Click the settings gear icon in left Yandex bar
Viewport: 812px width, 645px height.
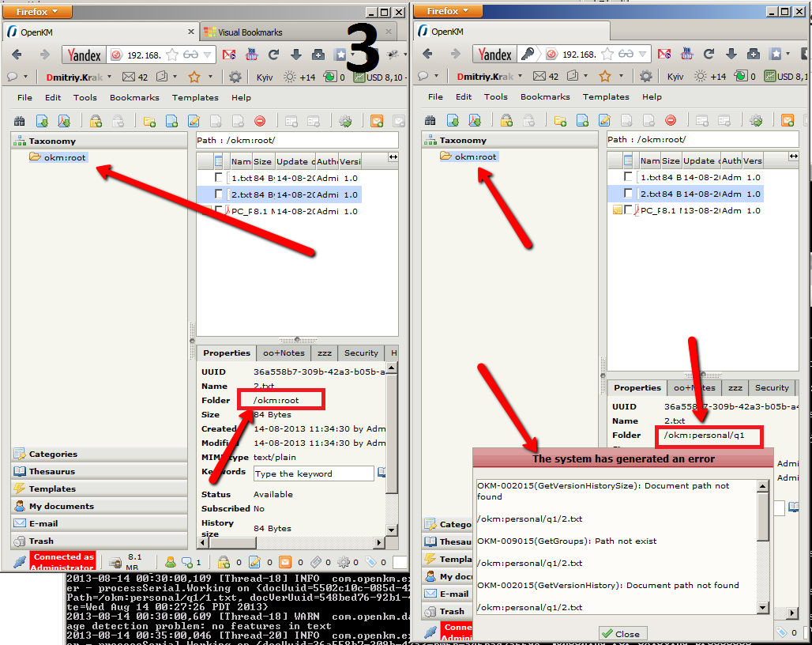[x=235, y=77]
